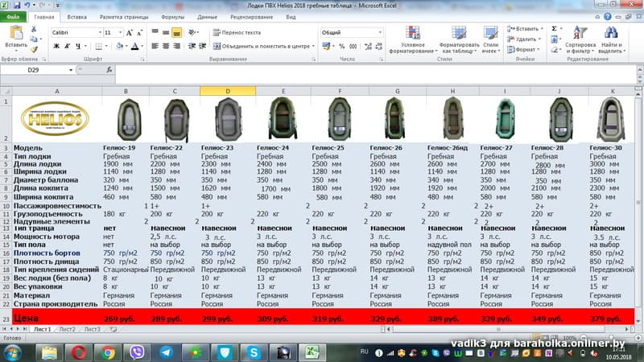Toggle Italic (К) formatting

pos(67,46)
